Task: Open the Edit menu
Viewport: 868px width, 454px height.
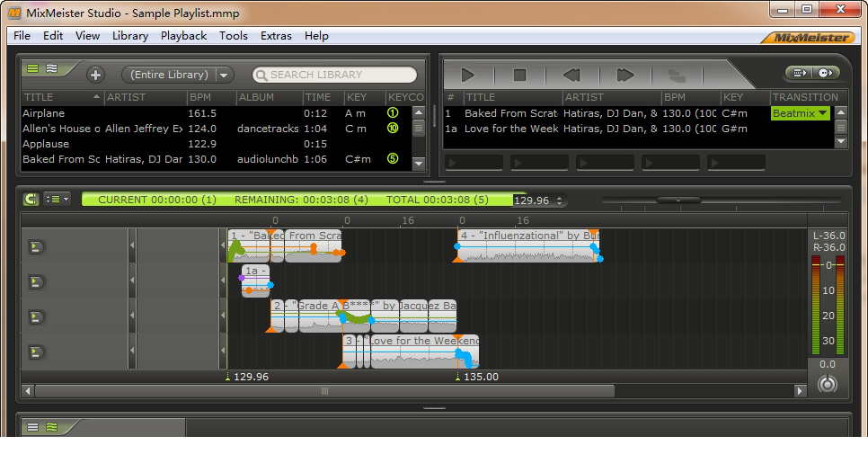Action: [53, 36]
